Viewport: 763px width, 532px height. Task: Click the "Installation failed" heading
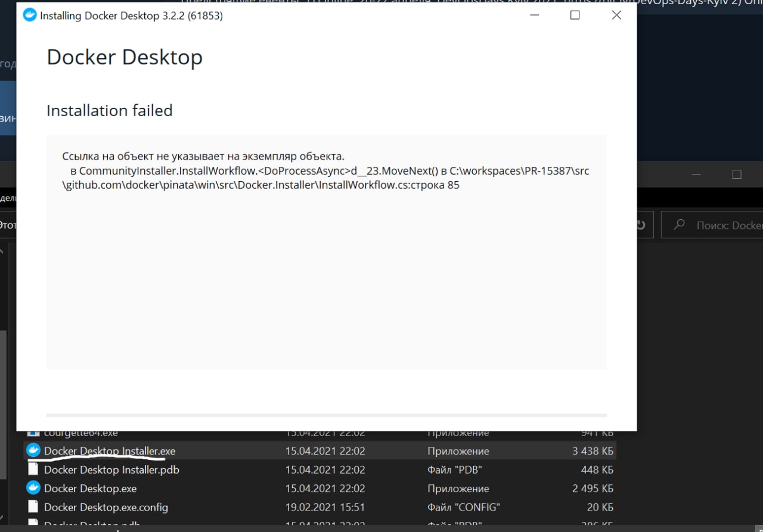coord(110,110)
